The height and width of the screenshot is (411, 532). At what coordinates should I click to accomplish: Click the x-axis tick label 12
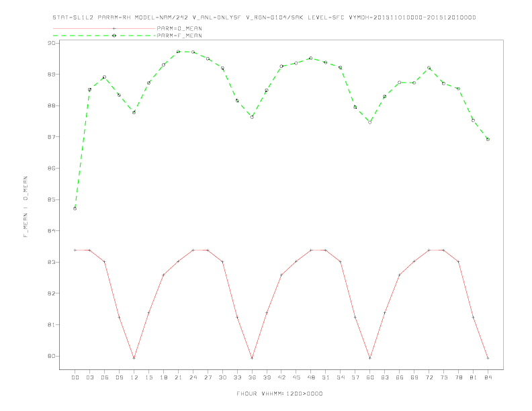point(134,377)
